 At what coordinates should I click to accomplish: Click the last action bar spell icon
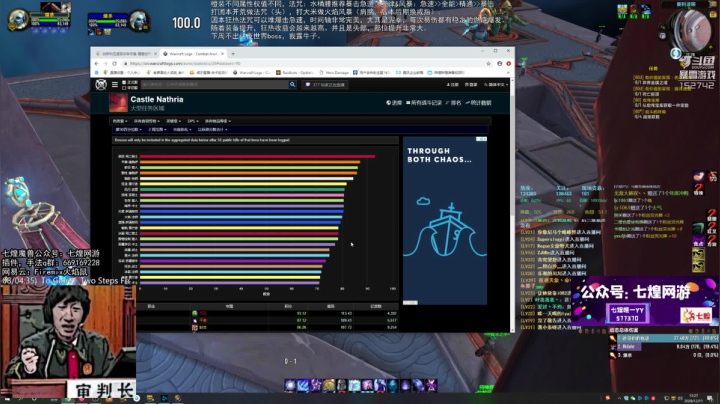click(432, 385)
